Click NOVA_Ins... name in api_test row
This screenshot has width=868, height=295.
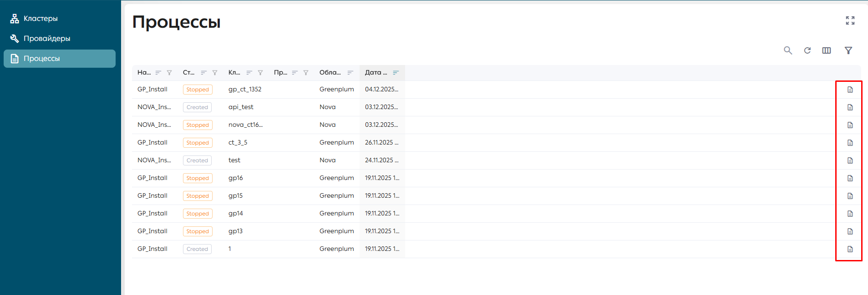tap(154, 107)
